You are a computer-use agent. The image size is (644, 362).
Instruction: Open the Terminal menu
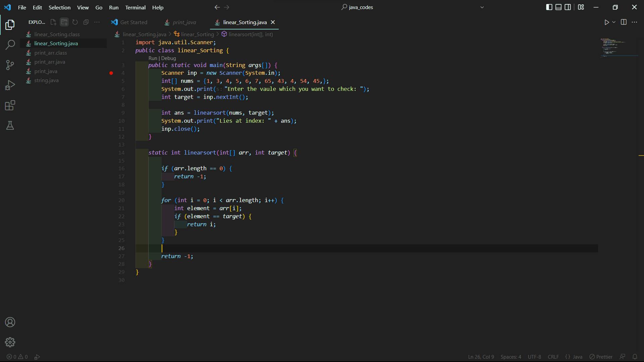click(136, 7)
